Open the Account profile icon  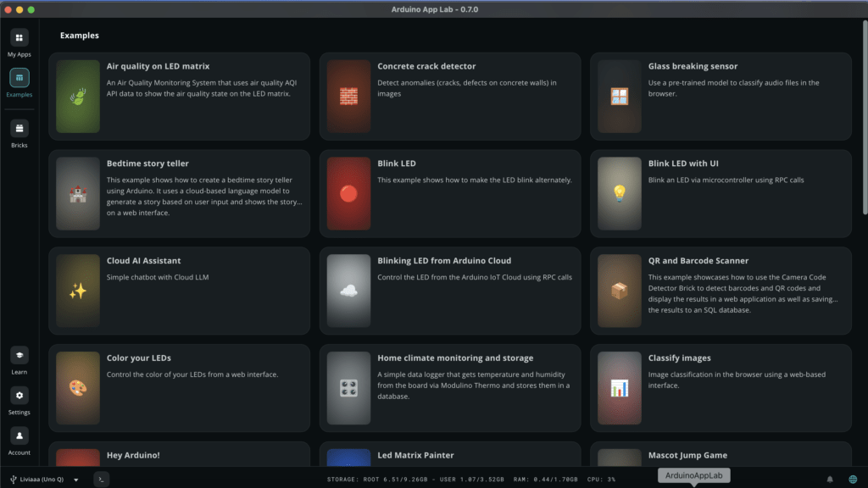point(19,436)
